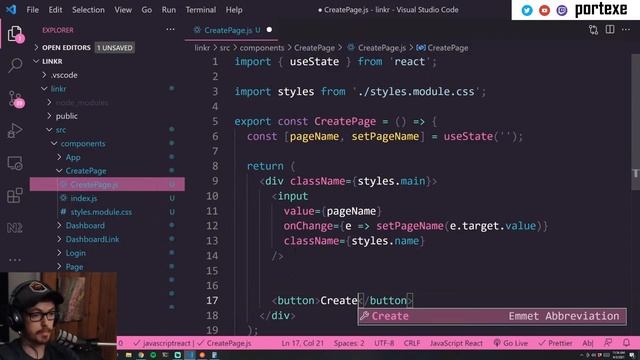Click the src breadcrumb segment
Viewport: 640px width, 360px height.
tap(224, 48)
